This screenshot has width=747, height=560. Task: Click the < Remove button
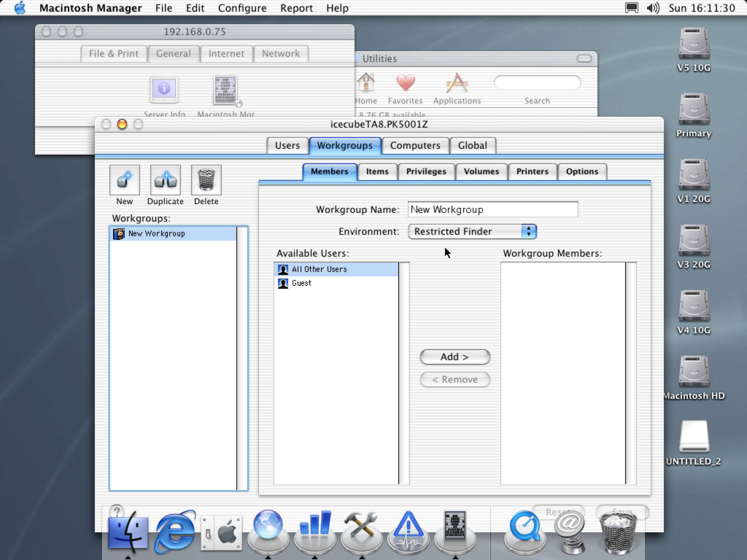pyautogui.click(x=455, y=380)
